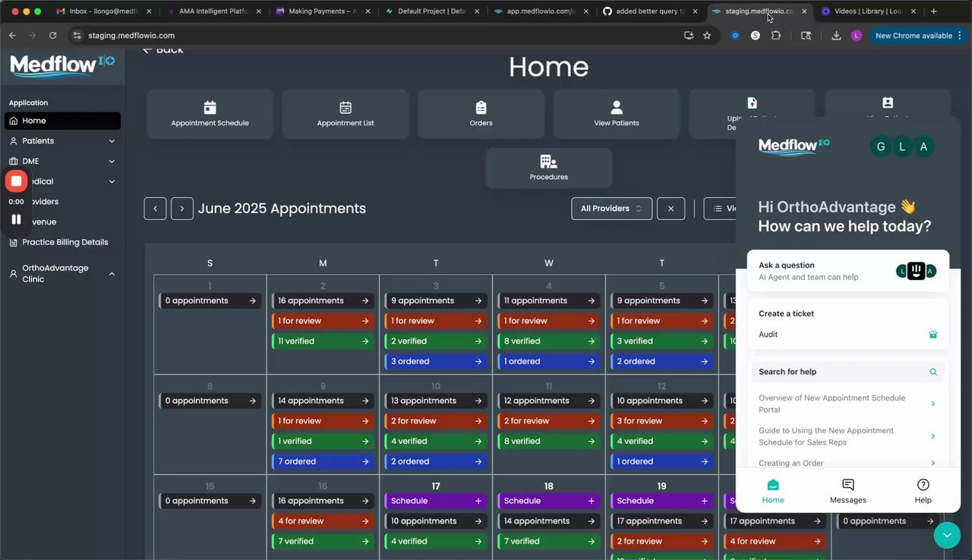The height and width of the screenshot is (560, 972).
Task: Open June 10's 13 appointments
Action: (x=436, y=401)
